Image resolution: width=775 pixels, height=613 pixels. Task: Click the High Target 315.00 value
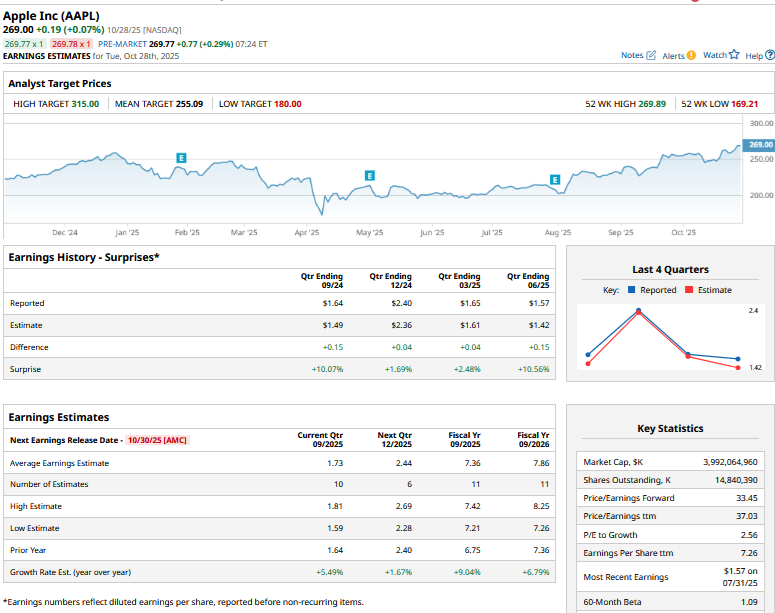pos(85,104)
